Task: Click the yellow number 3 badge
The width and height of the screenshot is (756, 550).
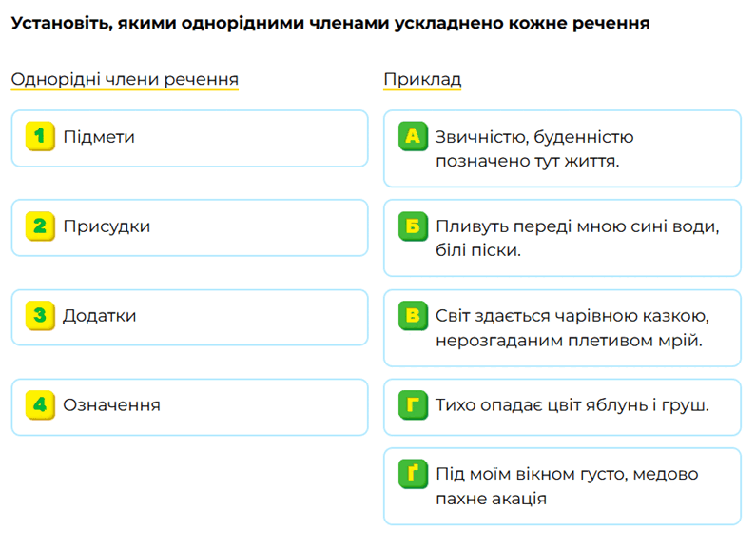Action: point(40,316)
